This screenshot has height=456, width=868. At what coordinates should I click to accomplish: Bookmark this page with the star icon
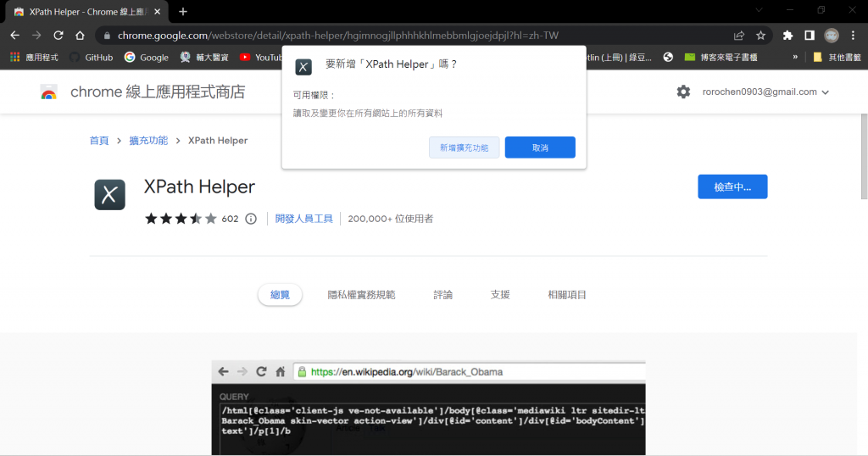(760, 36)
